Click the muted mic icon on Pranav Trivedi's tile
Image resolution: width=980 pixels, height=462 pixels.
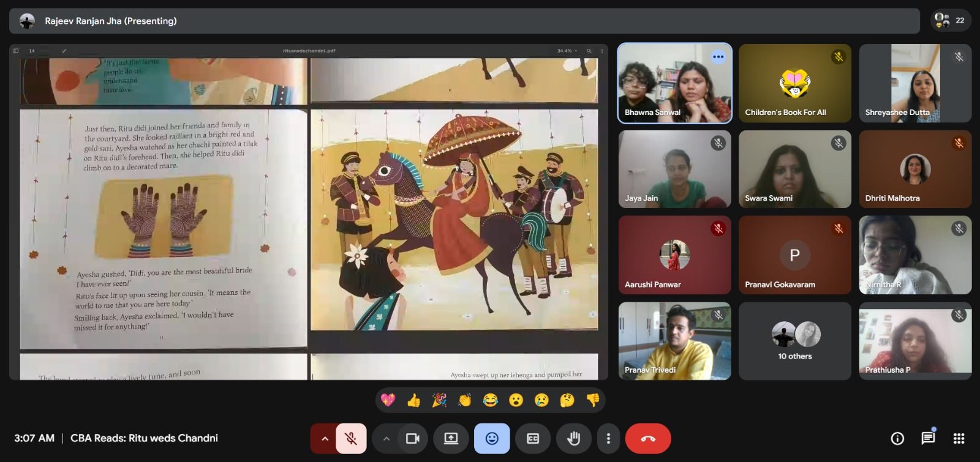click(x=718, y=315)
